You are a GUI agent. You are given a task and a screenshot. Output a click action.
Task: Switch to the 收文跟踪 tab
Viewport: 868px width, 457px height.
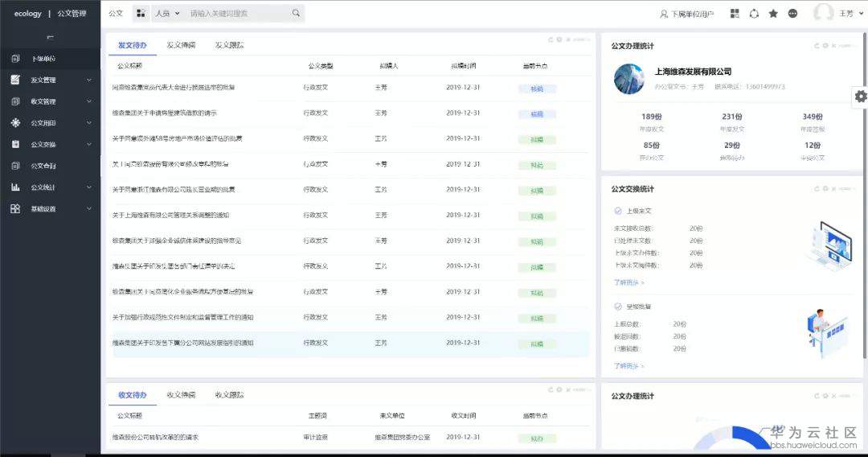pos(230,395)
